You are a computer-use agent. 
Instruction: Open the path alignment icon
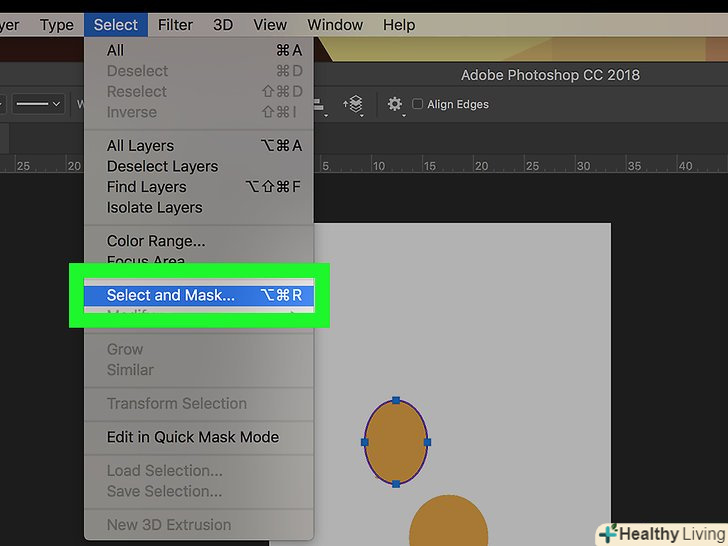coord(319,105)
